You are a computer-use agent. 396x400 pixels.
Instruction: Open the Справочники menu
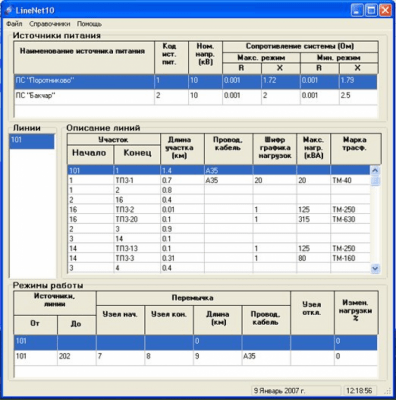pos(50,24)
